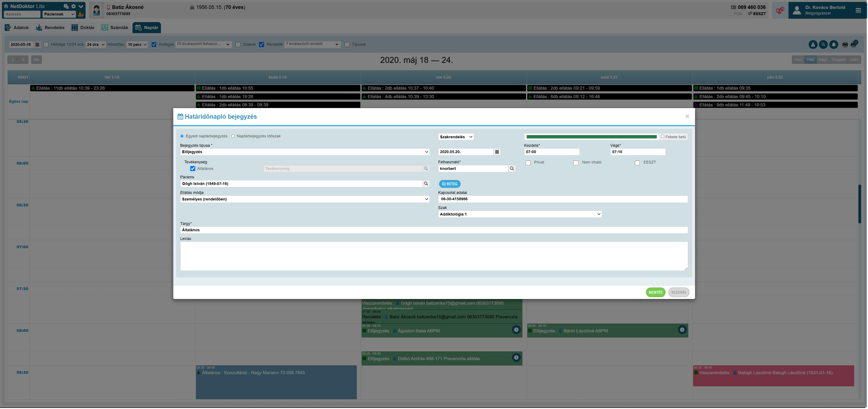Open the Szakrendelés dropdown
The image size is (868, 409).
point(456,137)
